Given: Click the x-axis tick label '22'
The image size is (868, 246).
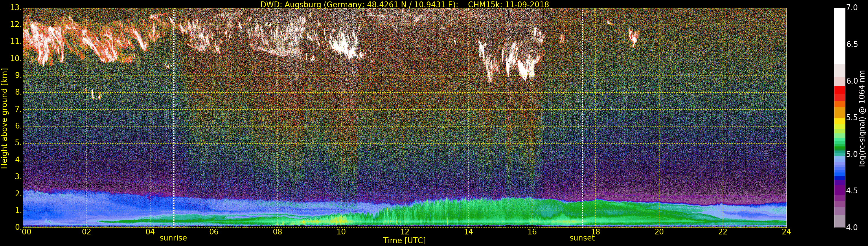Looking at the screenshot, I should pyautogui.click(x=722, y=232).
